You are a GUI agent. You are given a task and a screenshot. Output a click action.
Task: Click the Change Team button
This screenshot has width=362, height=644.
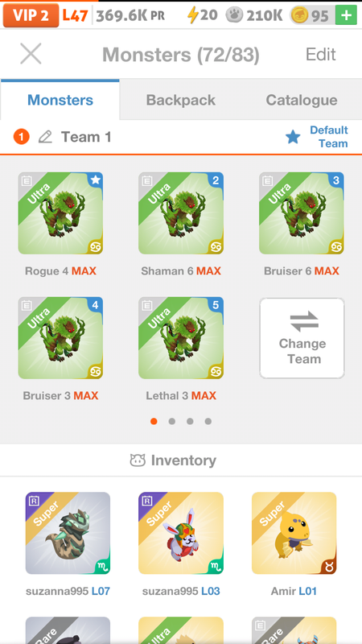(x=302, y=338)
